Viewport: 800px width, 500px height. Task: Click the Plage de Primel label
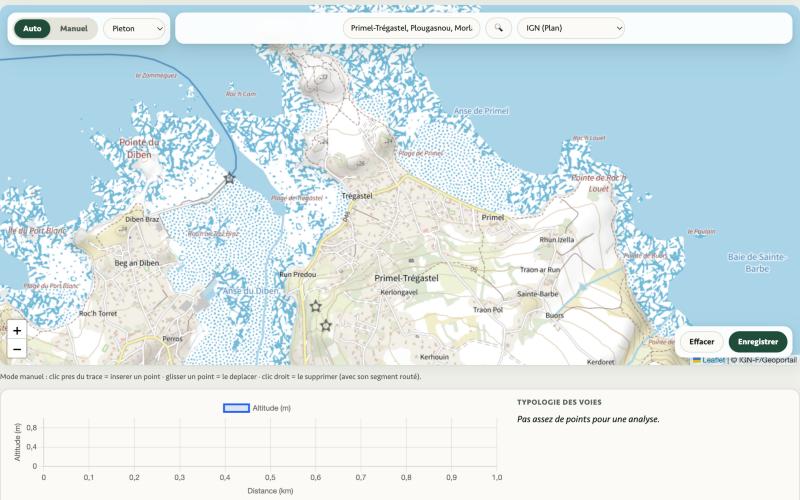point(420,153)
